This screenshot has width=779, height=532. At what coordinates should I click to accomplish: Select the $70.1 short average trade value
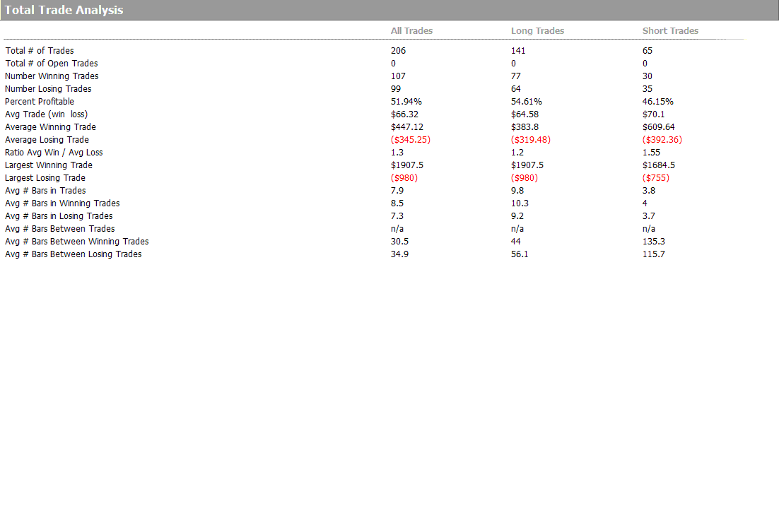[x=653, y=114]
